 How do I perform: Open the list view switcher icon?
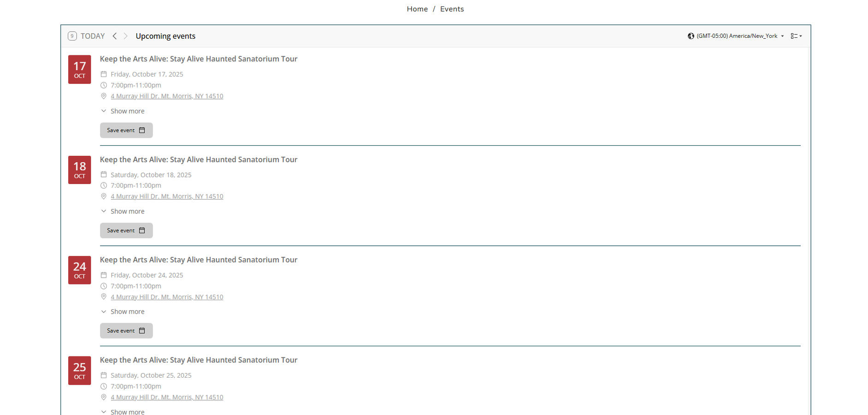coord(796,36)
